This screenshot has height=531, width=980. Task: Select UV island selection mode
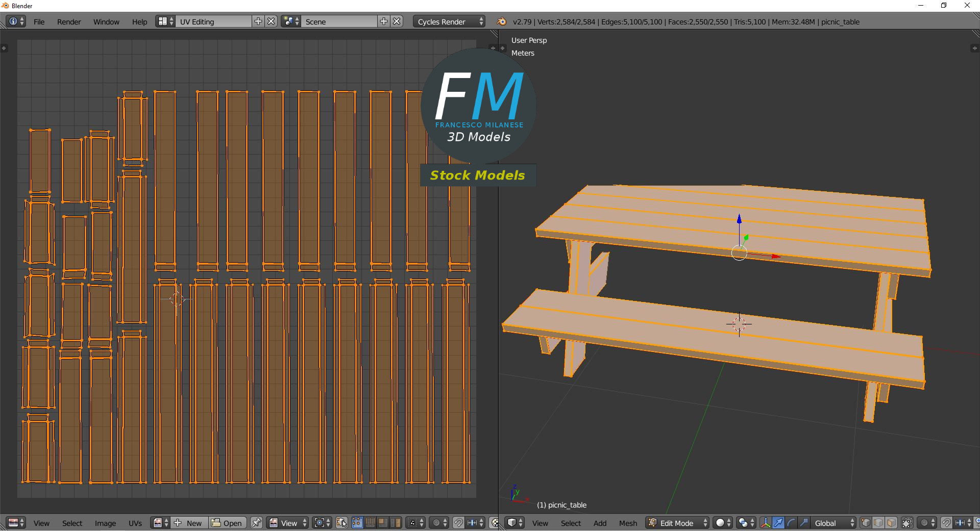[396, 523]
